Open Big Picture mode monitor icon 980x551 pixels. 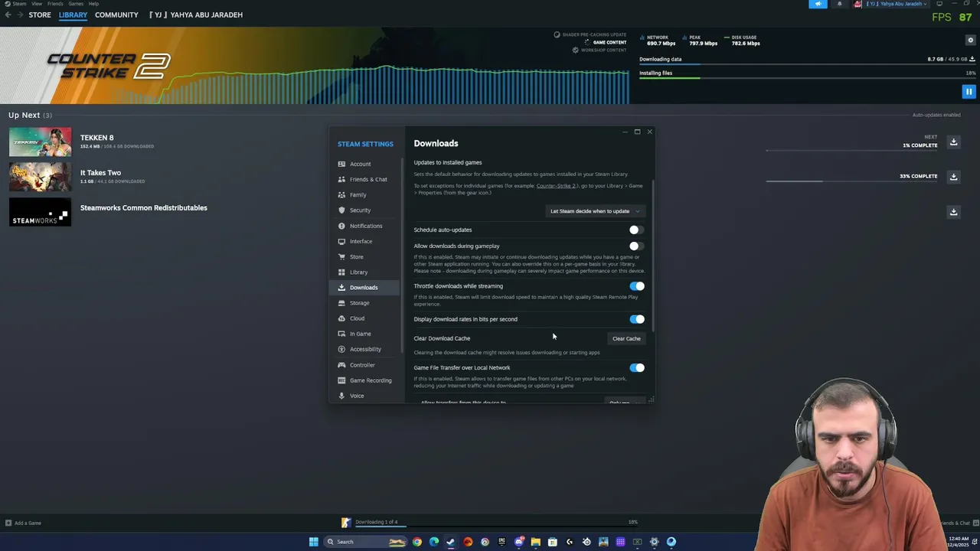939,4
